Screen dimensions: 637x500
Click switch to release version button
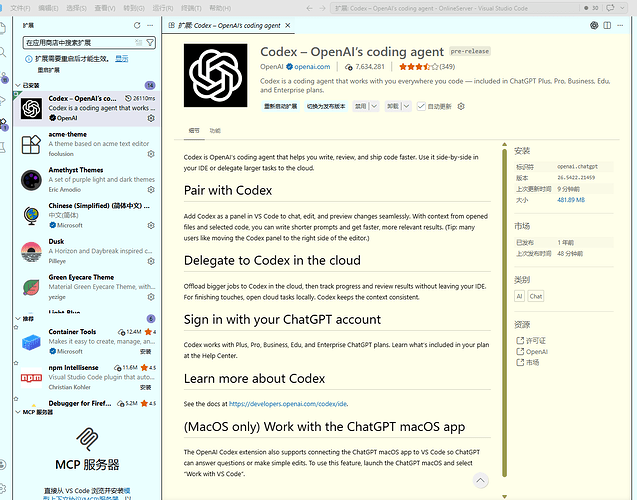(x=326, y=106)
